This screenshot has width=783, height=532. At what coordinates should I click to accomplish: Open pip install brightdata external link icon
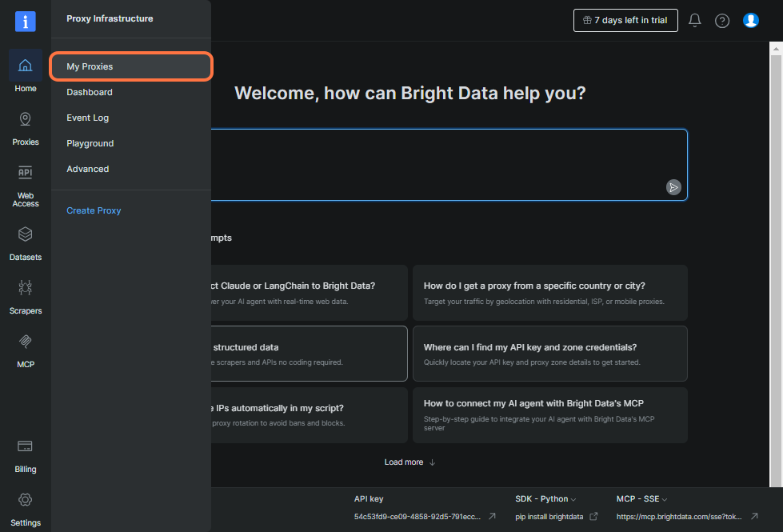(593, 517)
